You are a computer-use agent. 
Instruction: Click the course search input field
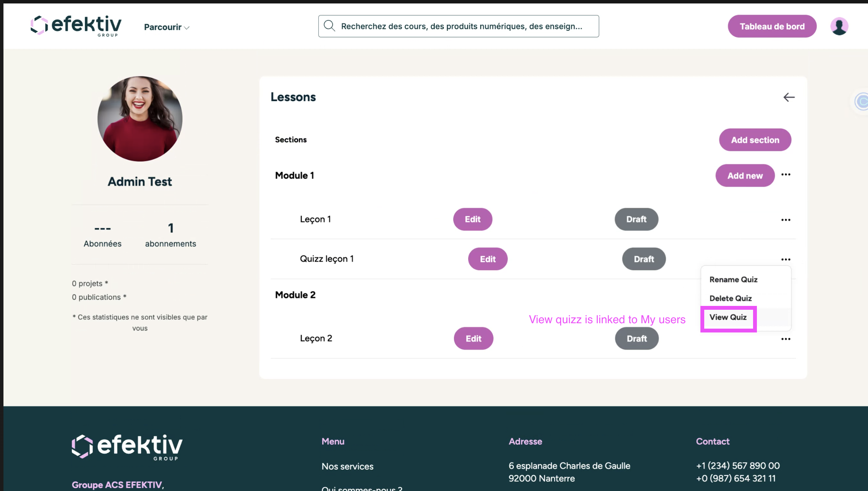pyautogui.click(x=461, y=26)
